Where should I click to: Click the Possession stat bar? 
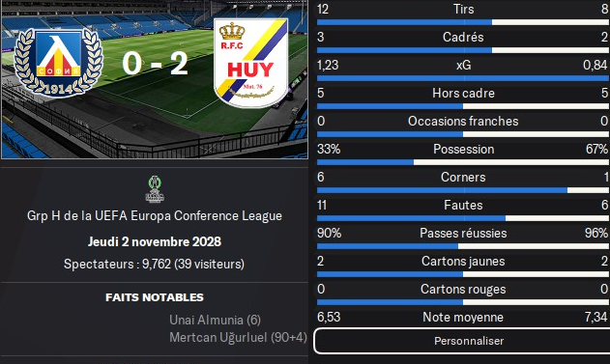tap(463, 162)
